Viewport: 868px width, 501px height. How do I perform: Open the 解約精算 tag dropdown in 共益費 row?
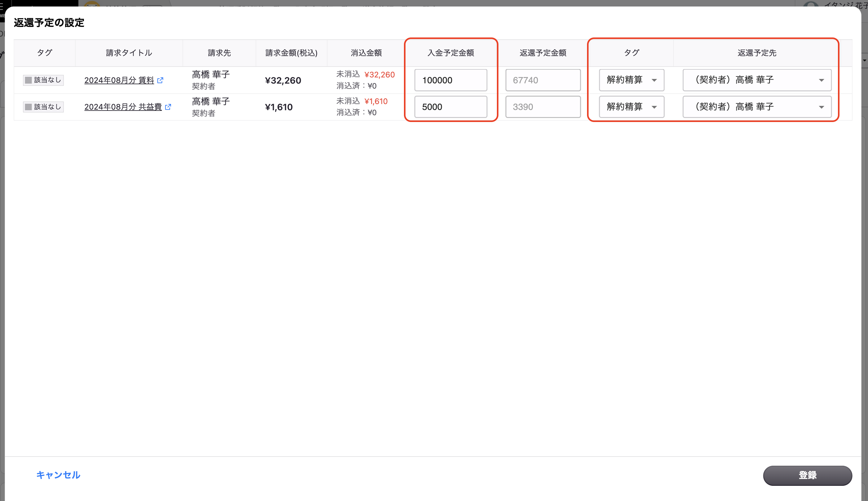pos(632,107)
